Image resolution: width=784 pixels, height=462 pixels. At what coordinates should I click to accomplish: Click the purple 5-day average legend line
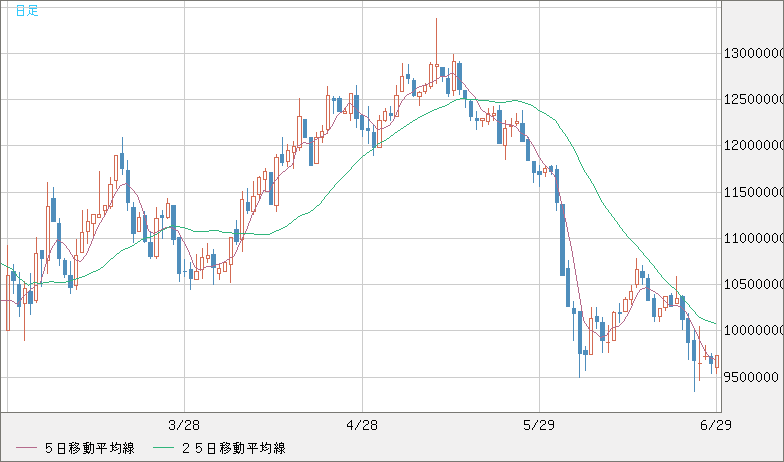(x=26, y=448)
